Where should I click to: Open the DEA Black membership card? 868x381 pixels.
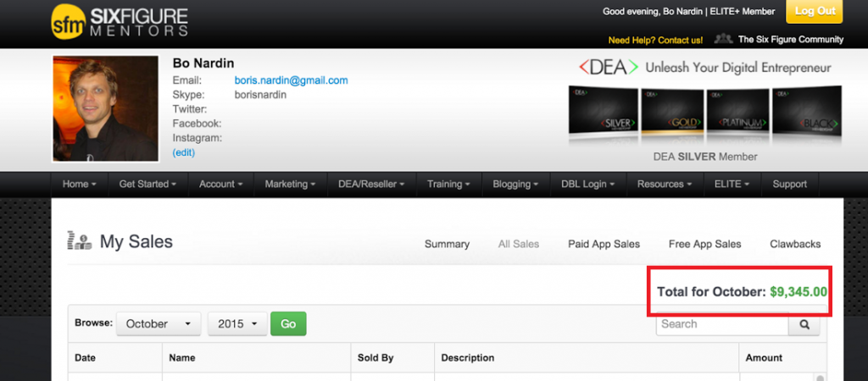coord(807,111)
